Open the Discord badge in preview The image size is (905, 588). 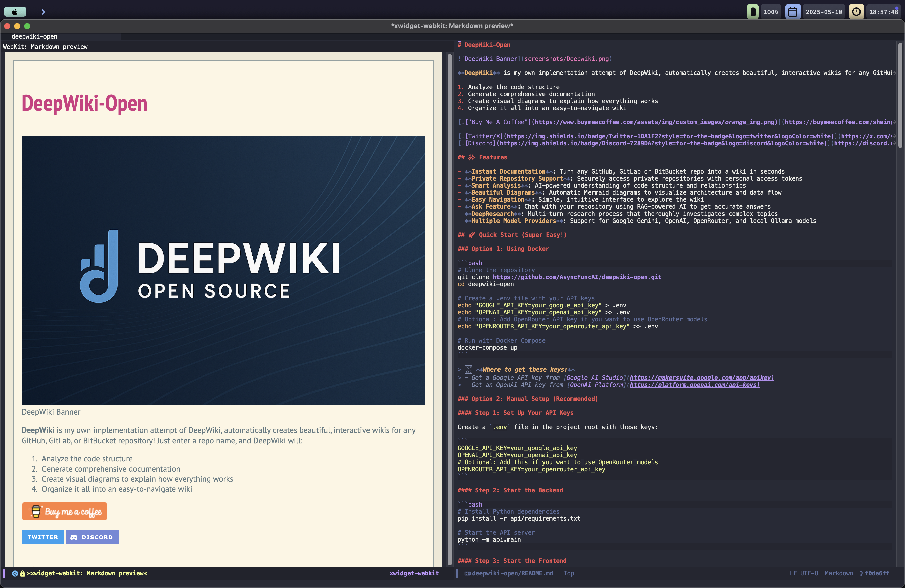92,537
